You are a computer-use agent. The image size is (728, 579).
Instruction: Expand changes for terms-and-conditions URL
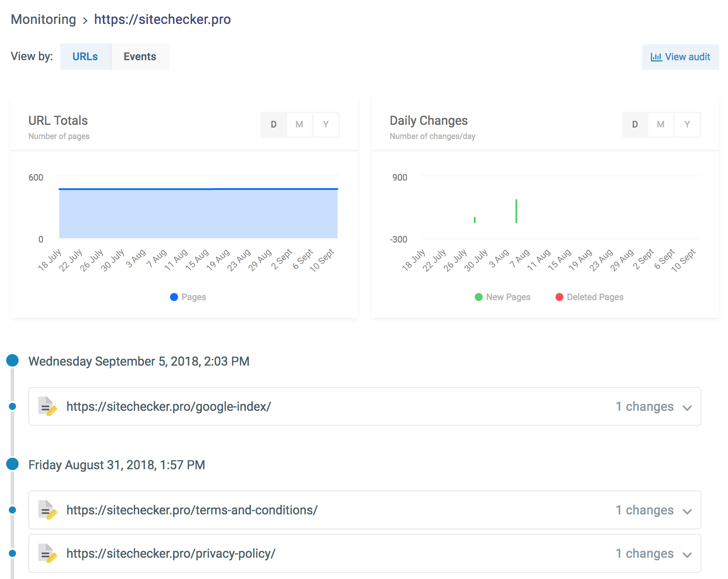(687, 511)
